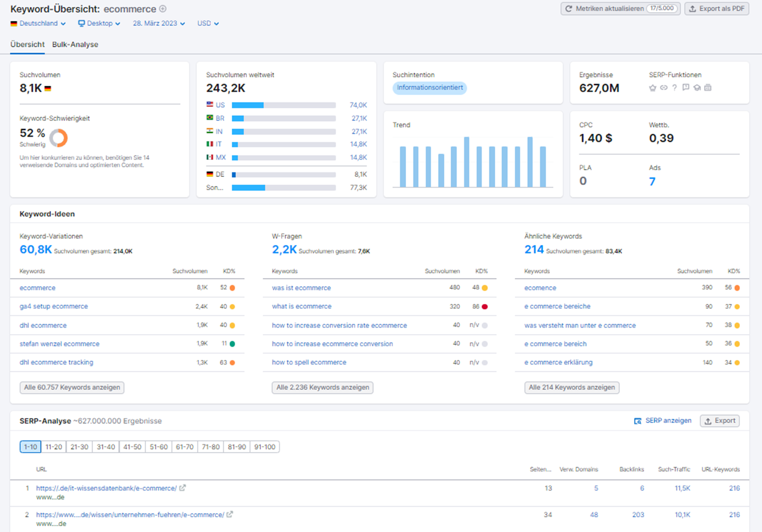Click the 214 Ähnliche Keywords count

pyautogui.click(x=534, y=249)
